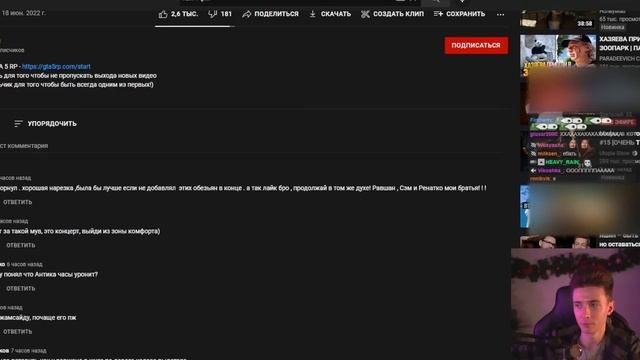Open the 181 dislikes count
The height and width of the screenshot is (360, 640).
tap(226, 14)
